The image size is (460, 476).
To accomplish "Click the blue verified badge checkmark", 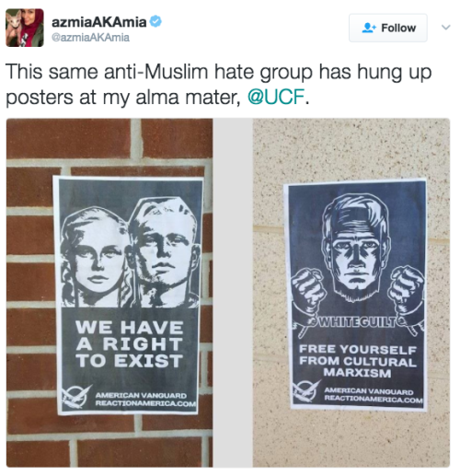I will (155, 22).
